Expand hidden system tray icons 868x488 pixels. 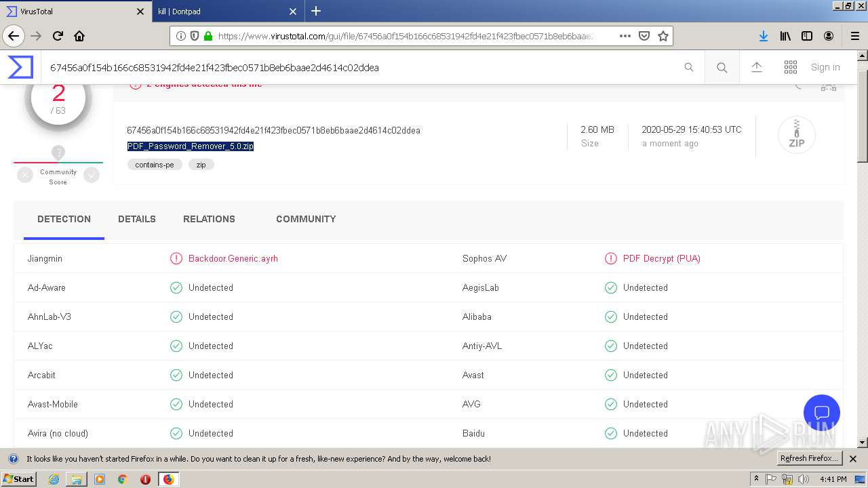point(757,479)
